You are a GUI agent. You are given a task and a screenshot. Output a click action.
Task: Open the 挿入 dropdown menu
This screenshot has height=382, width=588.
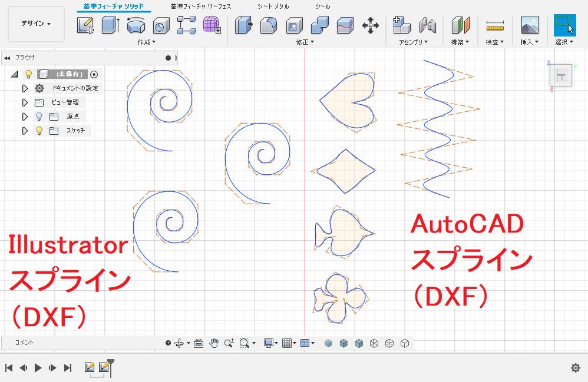530,42
